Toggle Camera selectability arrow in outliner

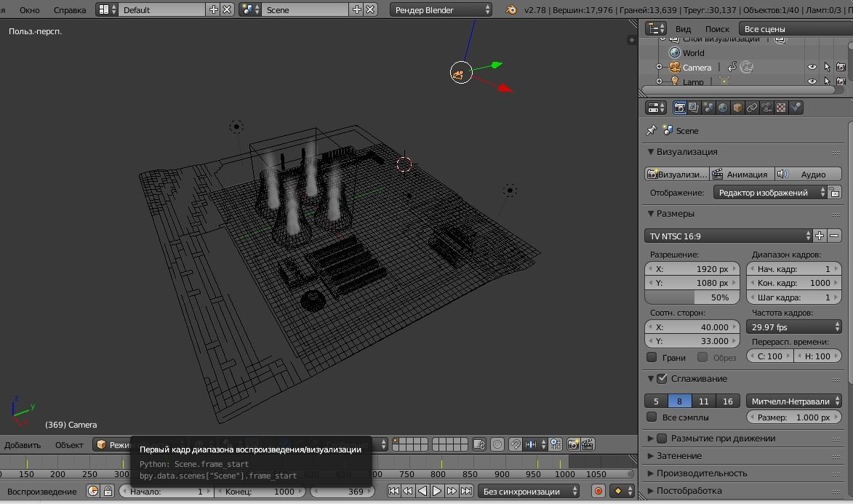[827, 67]
